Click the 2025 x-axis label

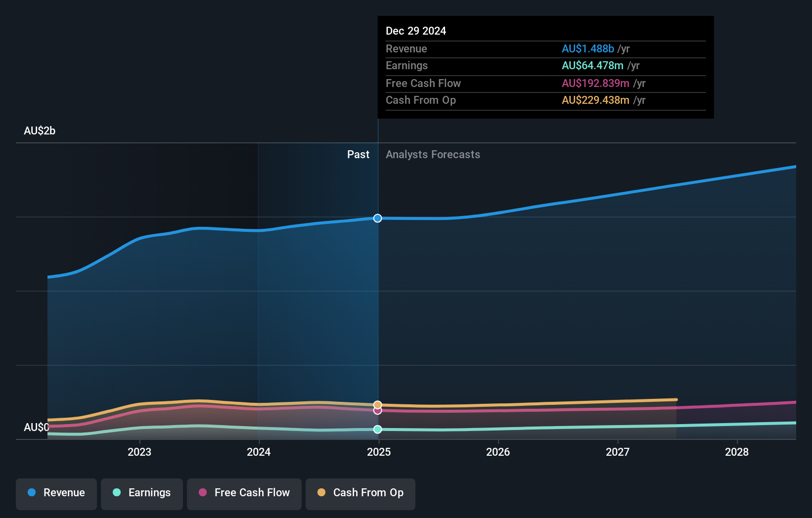(x=379, y=452)
